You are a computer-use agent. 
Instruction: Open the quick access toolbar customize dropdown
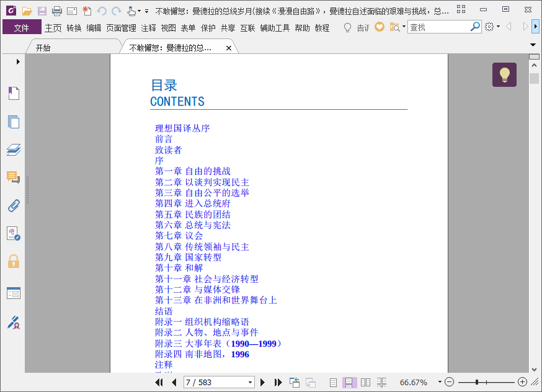pyautogui.click(x=146, y=11)
